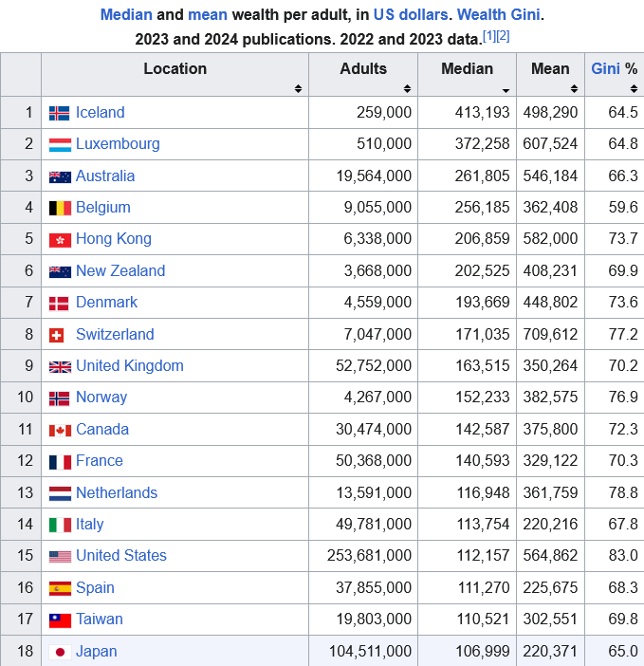The height and width of the screenshot is (666, 644).
Task: Open the Australia country link
Action: 105,176
